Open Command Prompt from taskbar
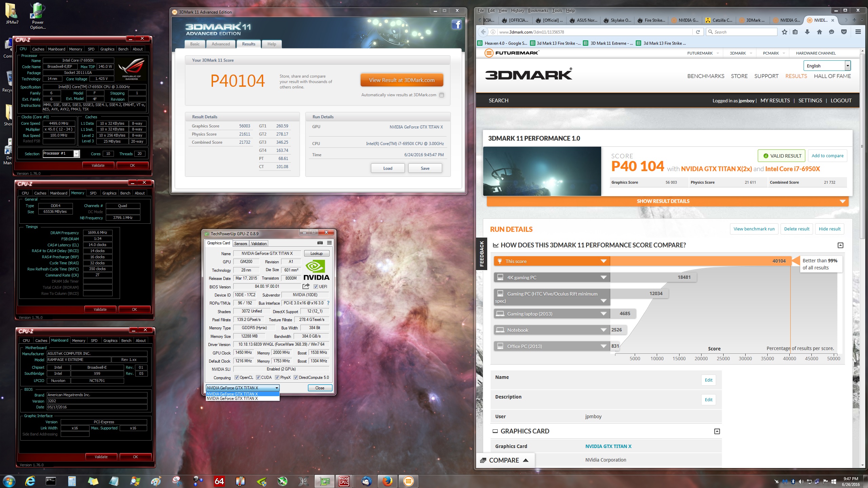The width and height of the screenshot is (868, 488). (51, 481)
